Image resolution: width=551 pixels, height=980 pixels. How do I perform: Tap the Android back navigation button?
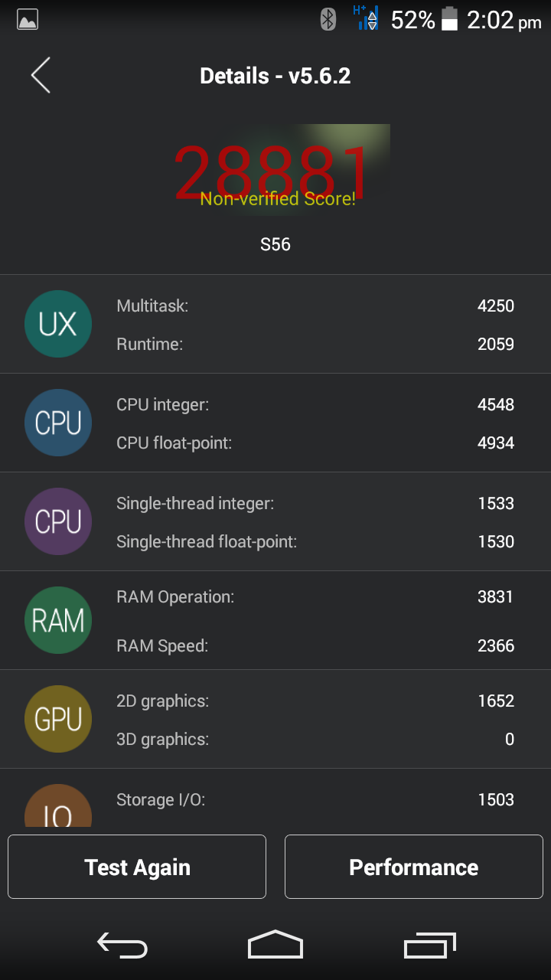pyautogui.click(x=122, y=946)
